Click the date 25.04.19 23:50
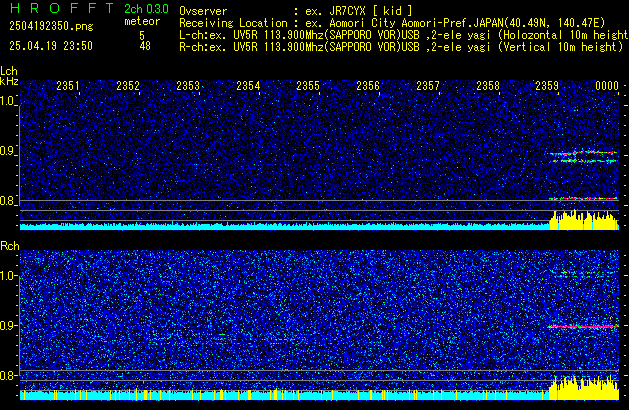Viewport: 629px width, 410px height. [51, 46]
